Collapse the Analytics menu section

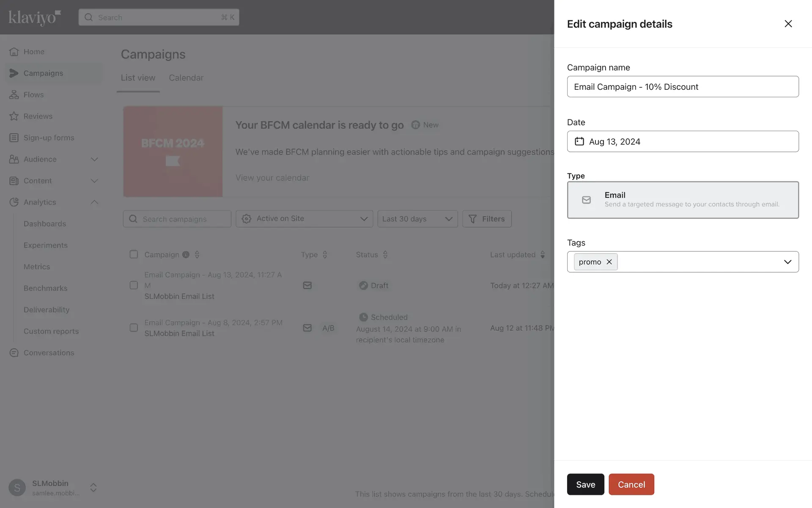[x=94, y=202]
